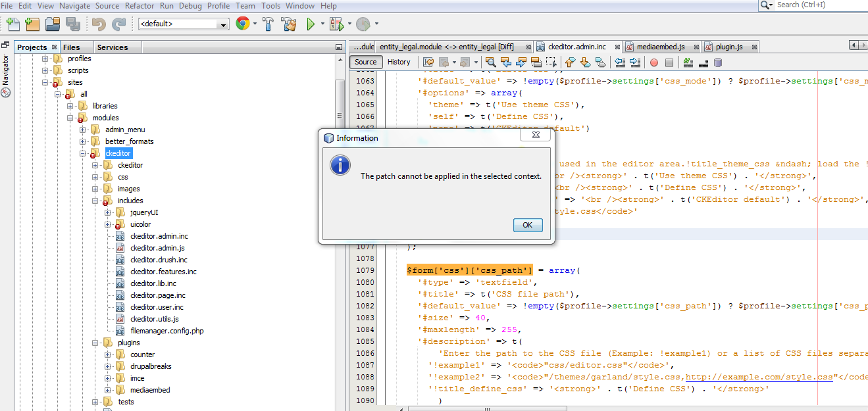Click the Search Ctrl+I field
The width and height of the screenshot is (868, 411).
809,5
